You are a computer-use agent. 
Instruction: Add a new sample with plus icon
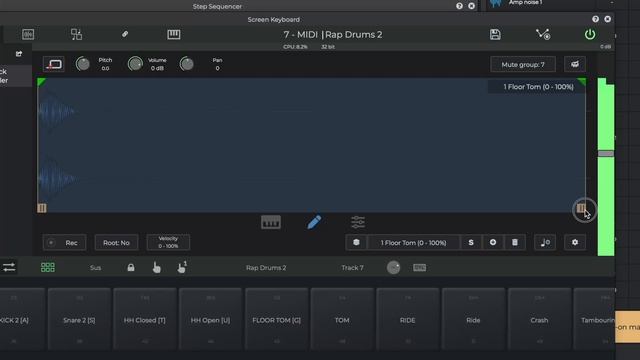(493, 242)
